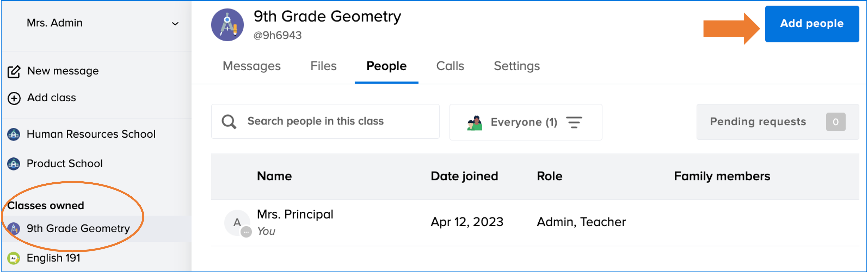Click the 9th Grade Geometry compass avatar

tap(227, 25)
